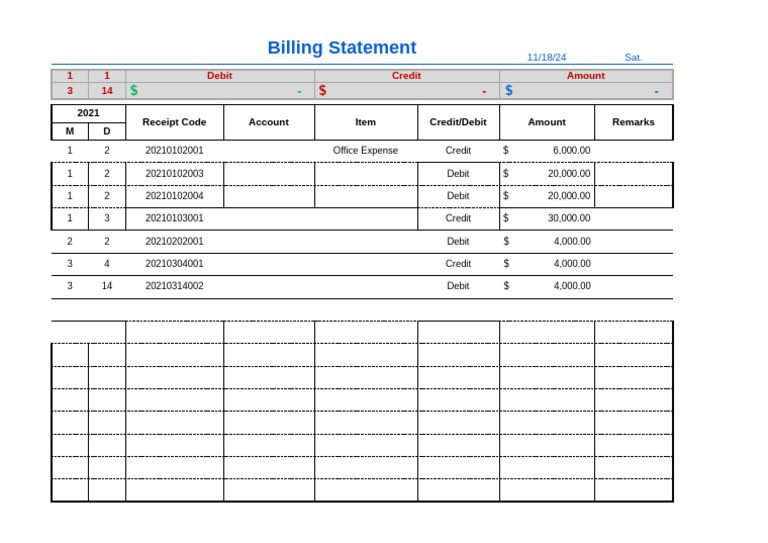Click the green dollar sign under Debit

click(134, 90)
